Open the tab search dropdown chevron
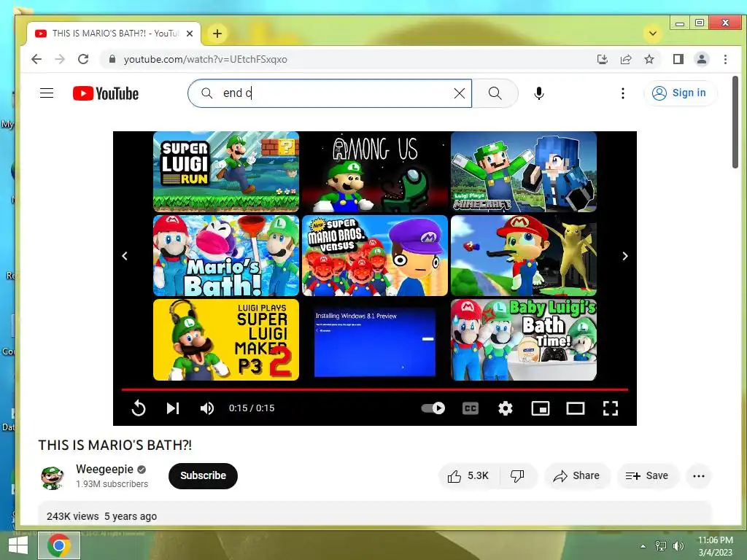The height and width of the screenshot is (560, 747). pos(653,34)
